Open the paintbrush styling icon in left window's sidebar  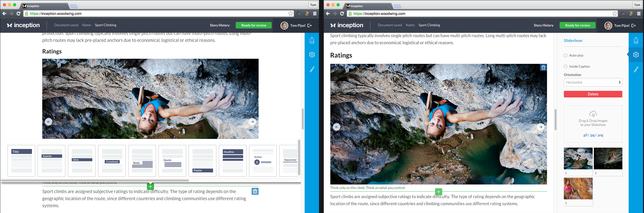point(312,70)
